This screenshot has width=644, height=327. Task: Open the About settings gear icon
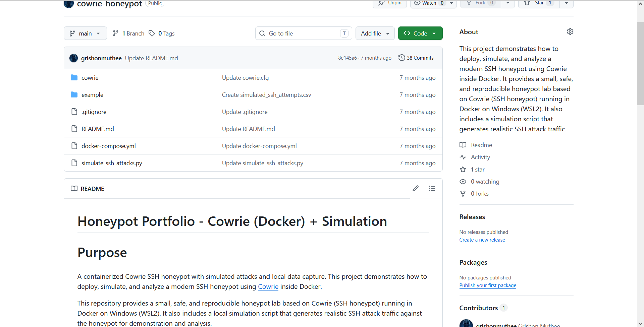[x=570, y=31]
